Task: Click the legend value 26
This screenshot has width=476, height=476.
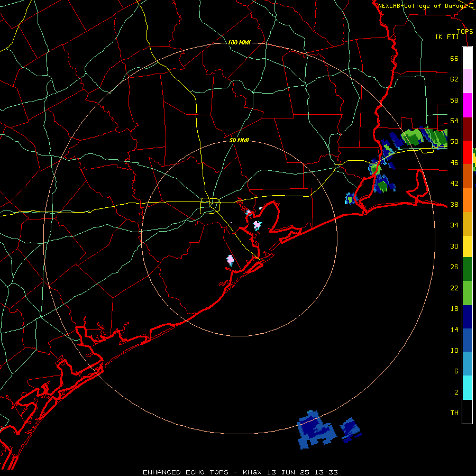Action: tap(454, 267)
